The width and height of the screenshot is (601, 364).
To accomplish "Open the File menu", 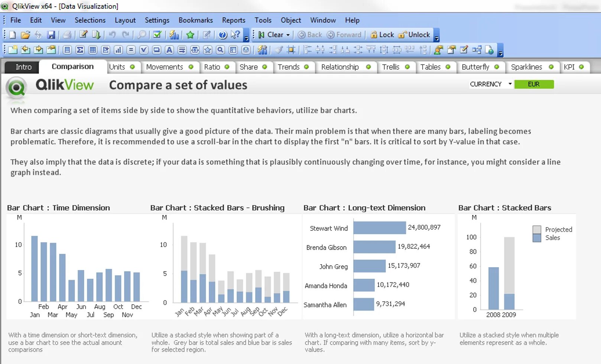I will [16, 20].
